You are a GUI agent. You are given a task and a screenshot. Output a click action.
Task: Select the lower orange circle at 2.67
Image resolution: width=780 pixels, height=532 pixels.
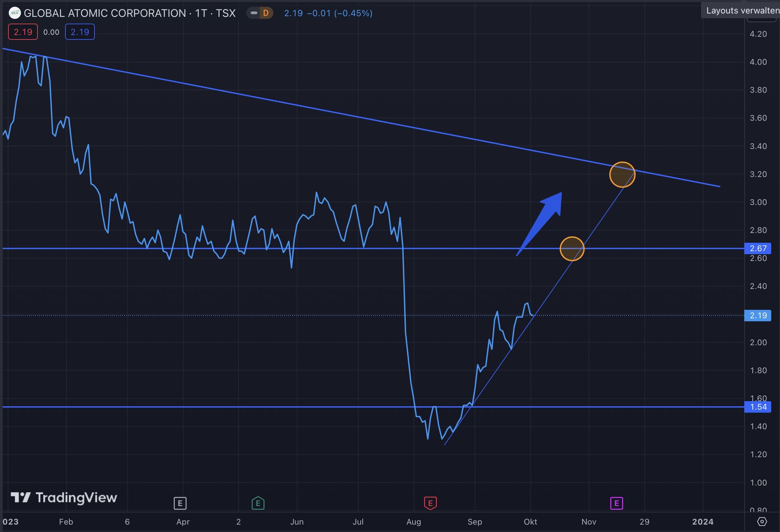pos(572,249)
